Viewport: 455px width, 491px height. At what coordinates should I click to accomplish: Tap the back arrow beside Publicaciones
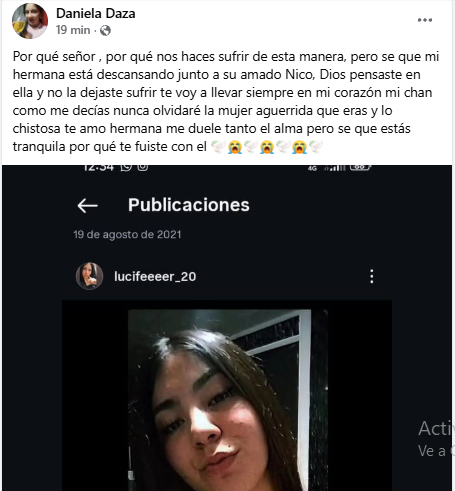tap(87, 205)
